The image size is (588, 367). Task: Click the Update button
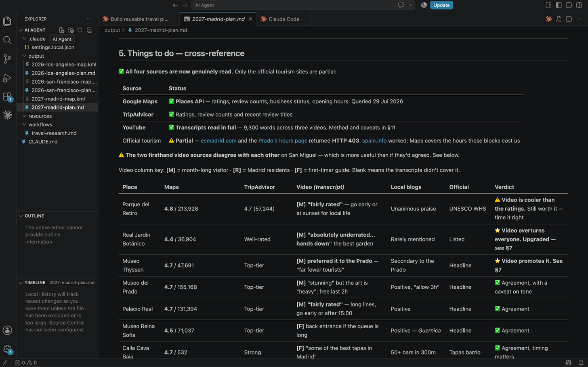(441, 5)
